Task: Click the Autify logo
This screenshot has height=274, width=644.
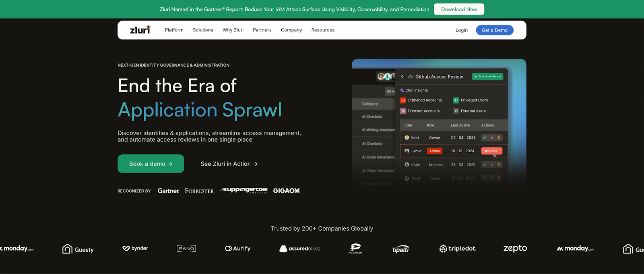Action: pyautogui.click(x=238, y=249)
